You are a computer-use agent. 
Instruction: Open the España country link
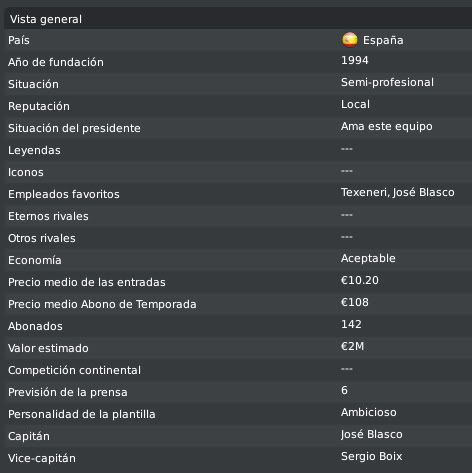pyautogui.click(x=383, y=40)
